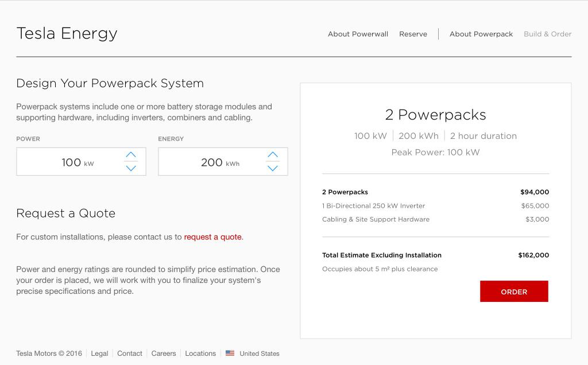
Task: Click the United States flag icon
Action: [230, 353]
